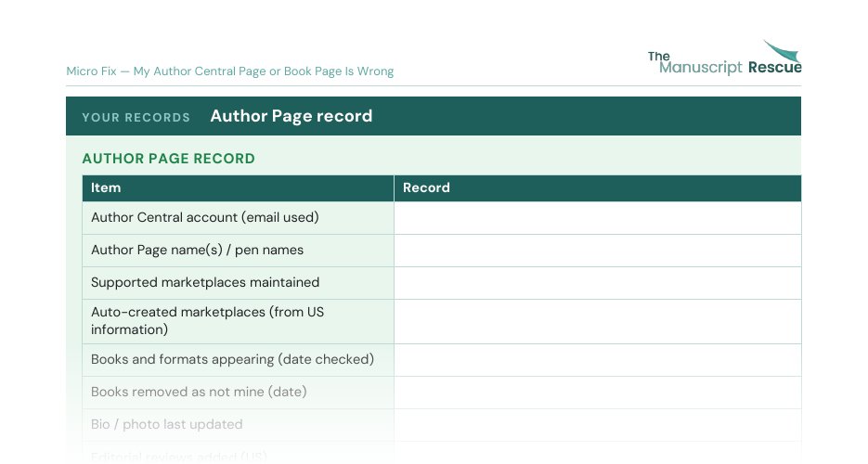The image size is (868, 464).
Task: Click 'Author Central account (email used)' row label
Action: 205,217
